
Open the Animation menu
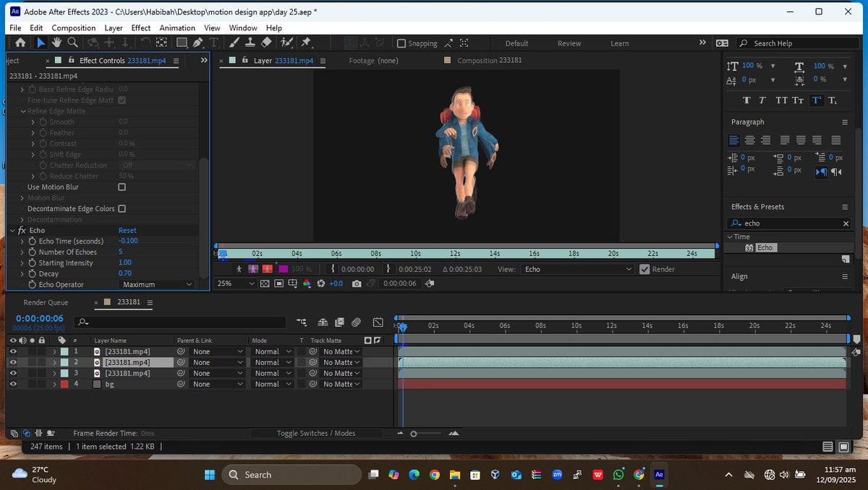[x=177, y=27]
